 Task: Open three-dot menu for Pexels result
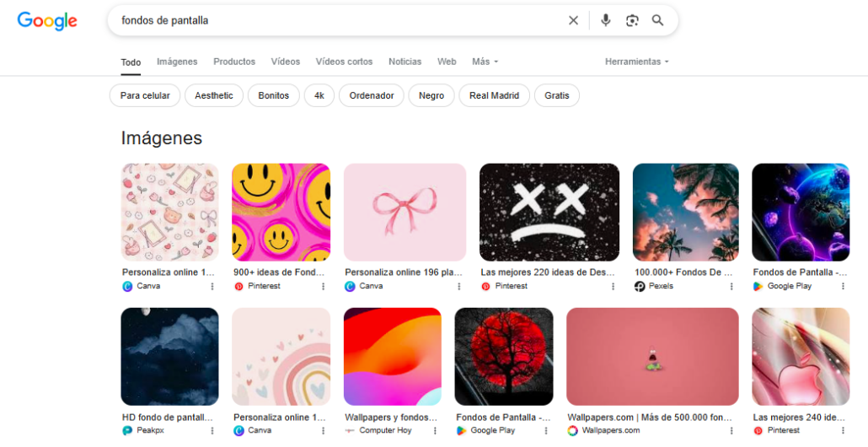(731, 287)
